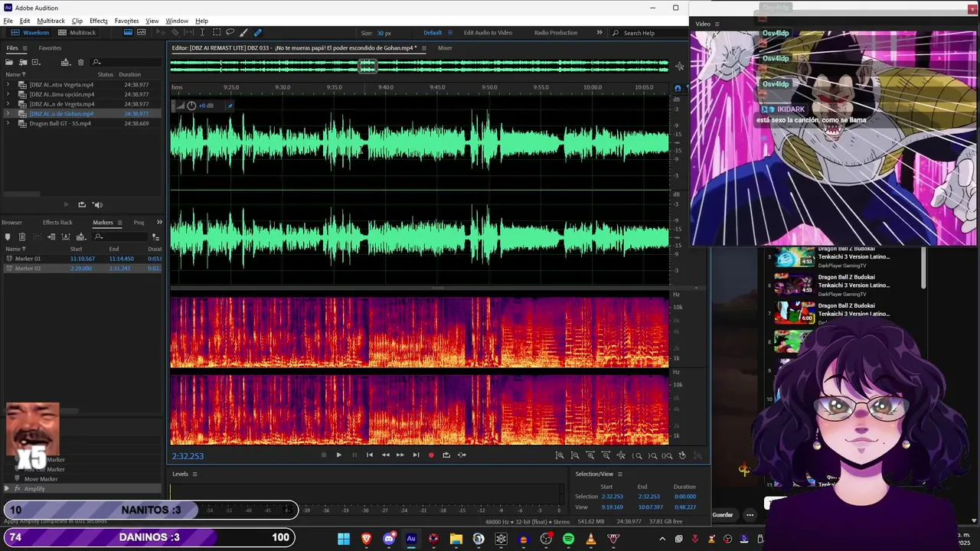The width and height of the screenshot is (980, 551).
Task: Click Insert into Multitrack icon in Files panel
Action: point(66,62)
